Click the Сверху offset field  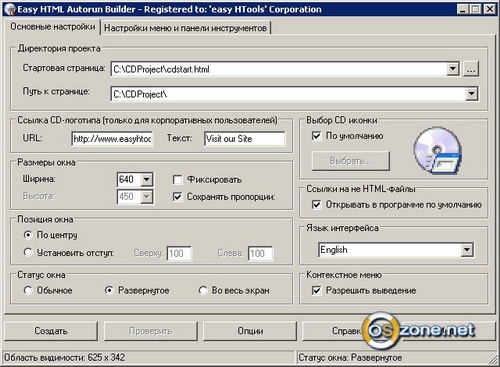(179, 253)
